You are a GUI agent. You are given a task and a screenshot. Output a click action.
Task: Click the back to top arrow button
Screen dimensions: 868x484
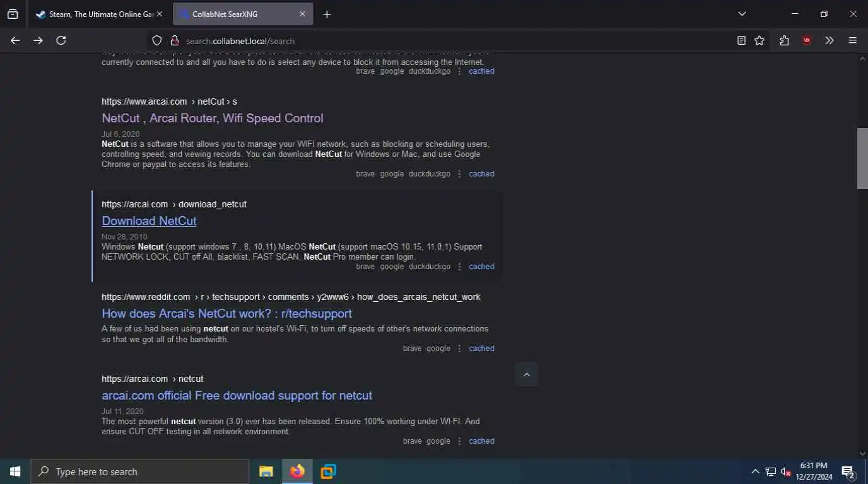pyautogui.click(x=527, y=374)
